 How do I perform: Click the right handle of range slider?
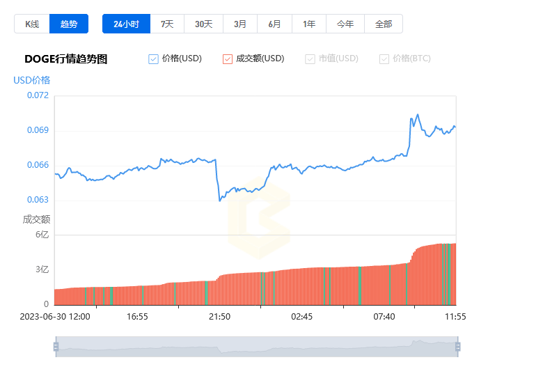pos(457,347)
